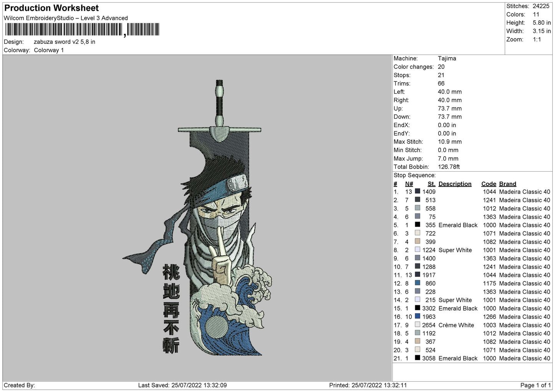Viewport: 555px width, 392px height.
Task: Click the N# column header
Action: pyautogui.click(x=409, y=184)
